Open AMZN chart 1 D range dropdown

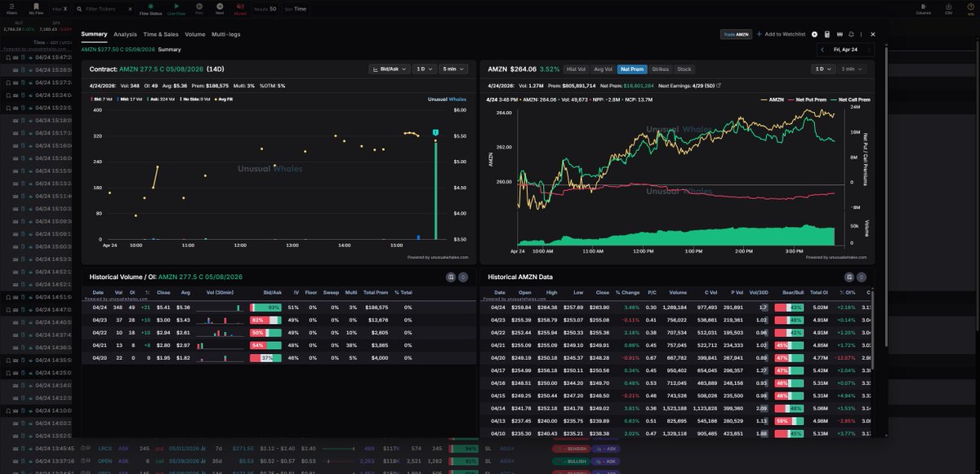point(822,69)
